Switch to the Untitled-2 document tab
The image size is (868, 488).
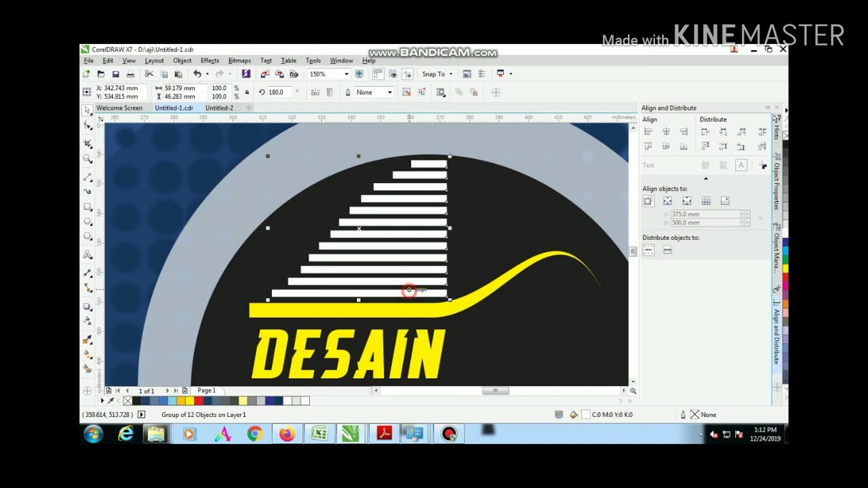pyautogui.click(x=219, y=108)
